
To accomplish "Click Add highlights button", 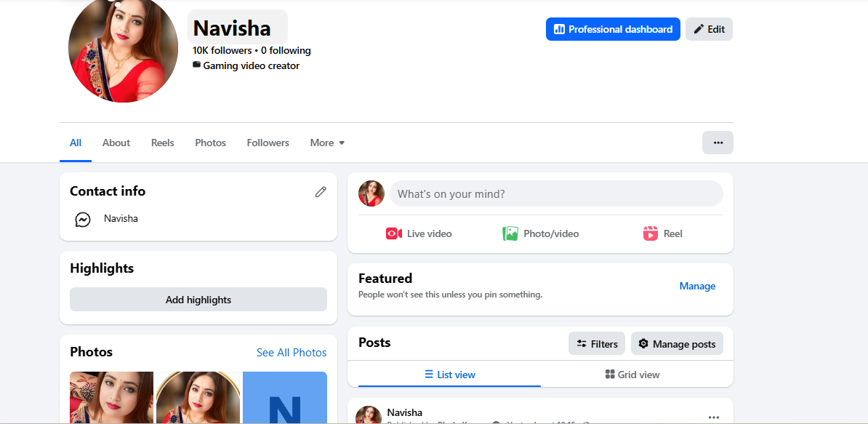I will 198,300.
